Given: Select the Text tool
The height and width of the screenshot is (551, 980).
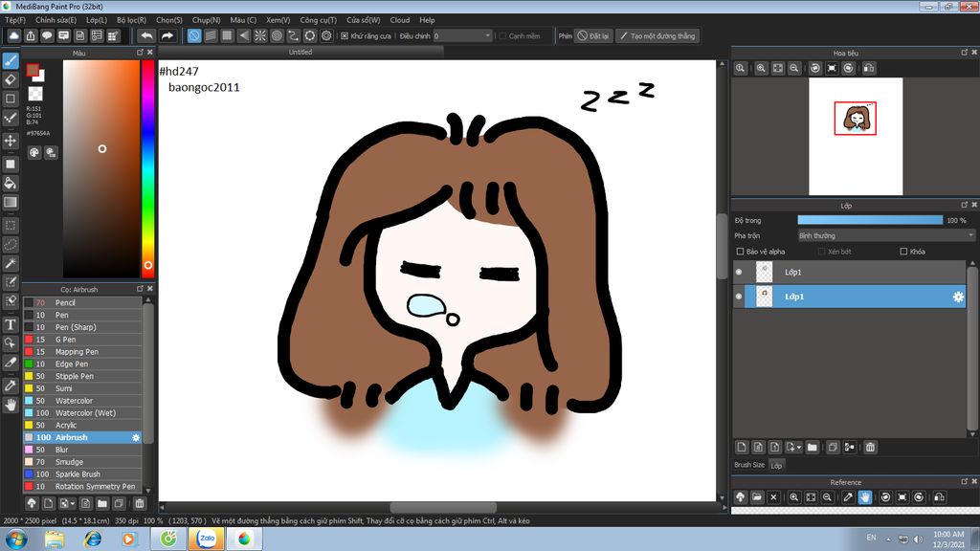Looking at the screenshot, I should click(11, 324).
